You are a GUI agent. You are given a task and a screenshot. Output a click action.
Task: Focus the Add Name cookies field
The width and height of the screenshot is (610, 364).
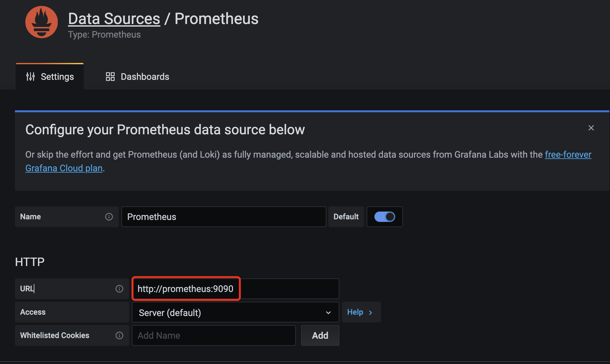pyautogui.click(x=214, y=335)
